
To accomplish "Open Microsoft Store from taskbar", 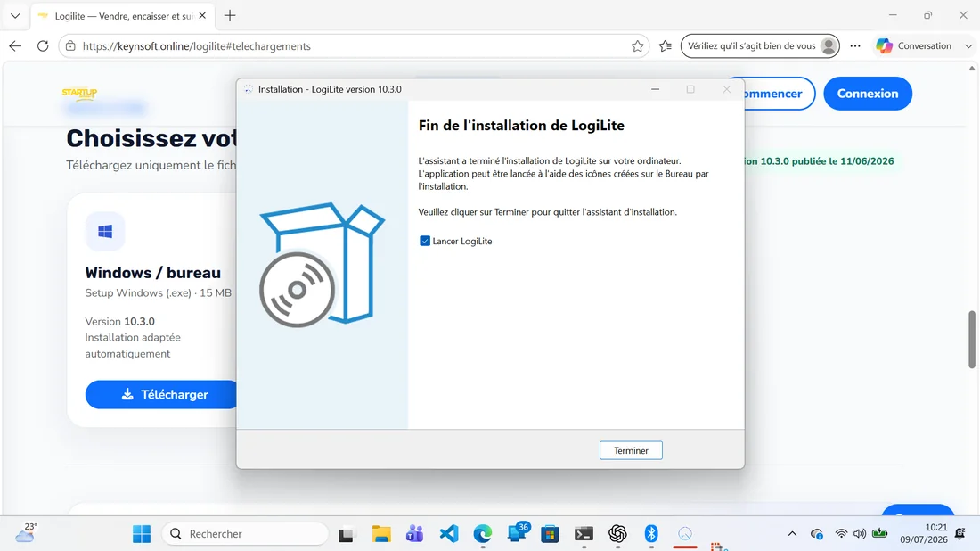I will tap(550, 534).
